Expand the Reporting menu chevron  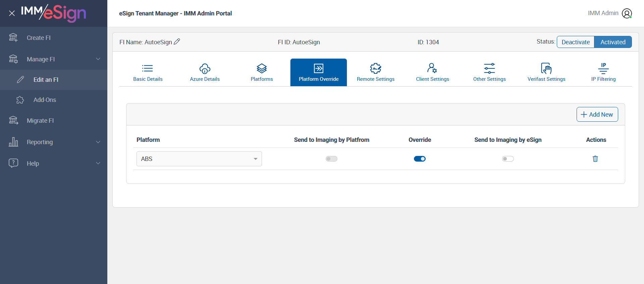(x=98, y=142)
